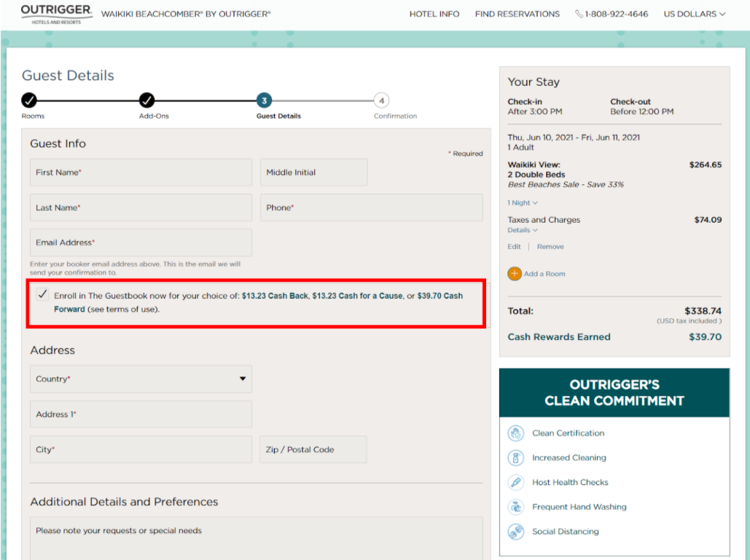Focus the Address 1 field
This screenshot has height=560, width=750.
click(x=141, y=414)
